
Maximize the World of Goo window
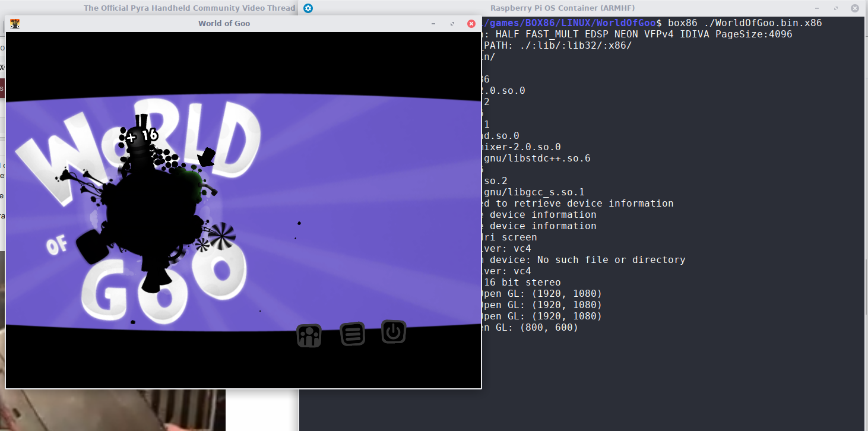pyautogui.click(x=452, y=24)
